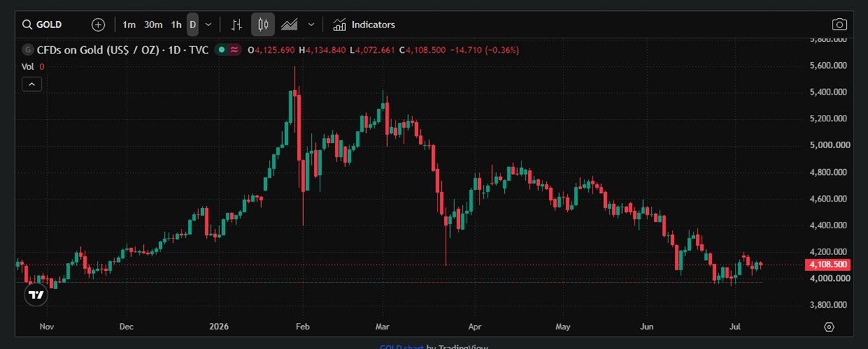The width and height of the screenshot is (868, 349).
Task: Expand the chart style dropdown arrow
Action: (x=311, y=25)
